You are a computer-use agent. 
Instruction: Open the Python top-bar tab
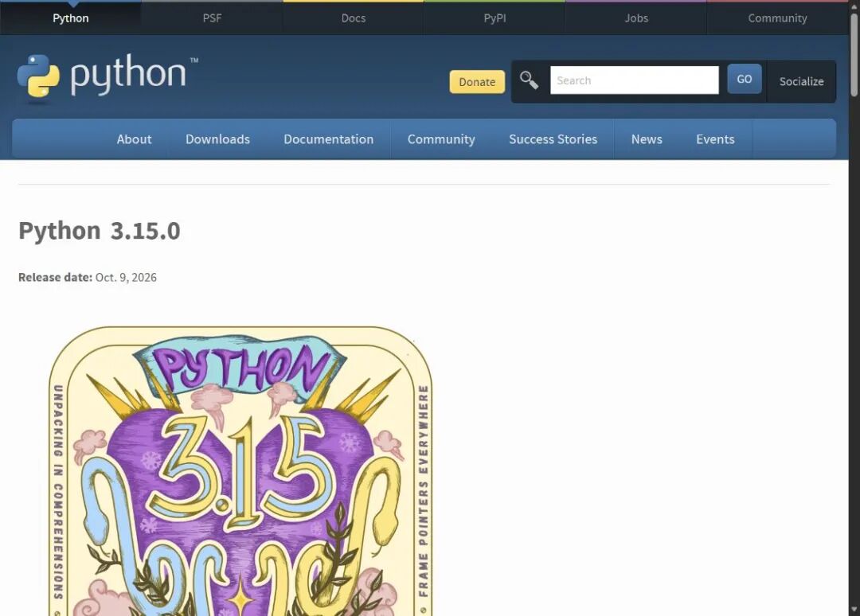[x=71, y=18]
